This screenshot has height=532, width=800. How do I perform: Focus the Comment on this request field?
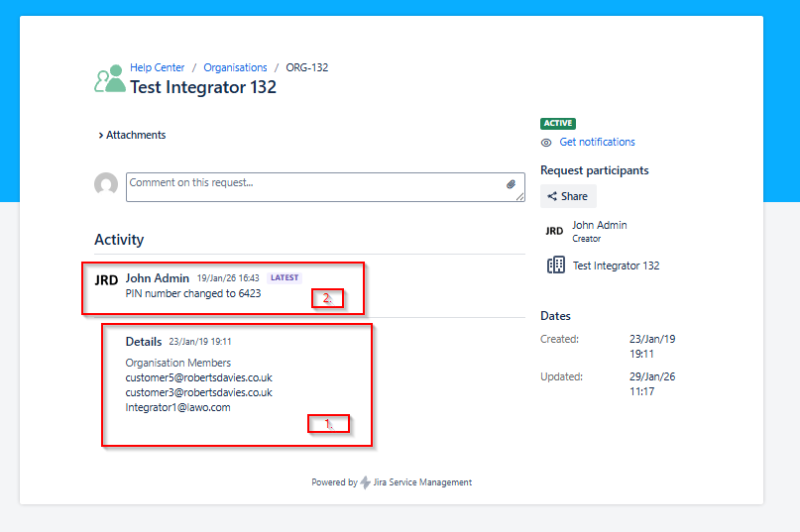pos(312,186)
